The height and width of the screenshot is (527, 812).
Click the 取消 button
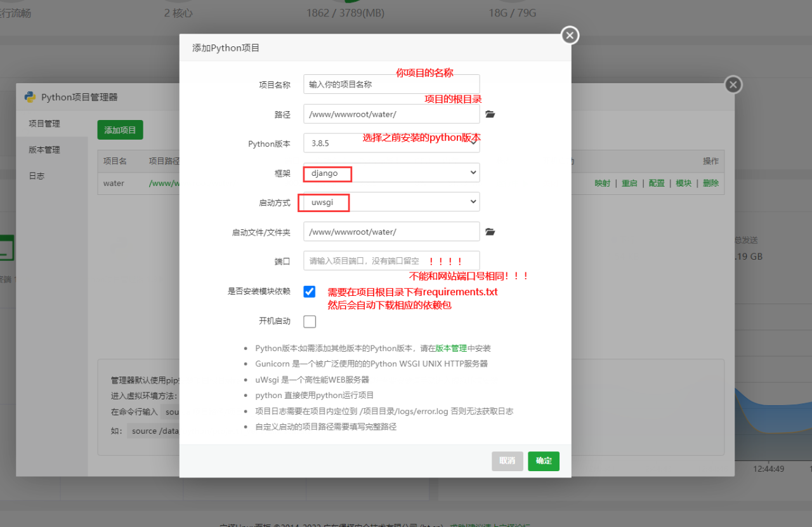coord(507,461)
